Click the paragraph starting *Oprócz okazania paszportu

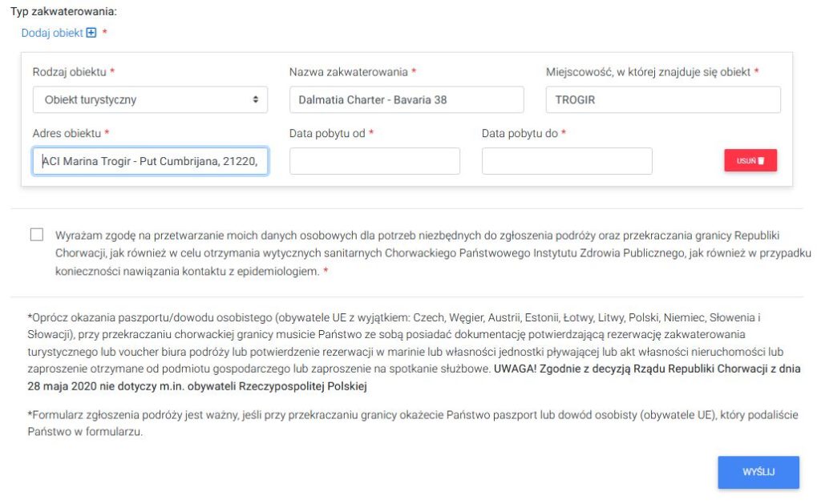pyautogui.click(x=414, y=352)
